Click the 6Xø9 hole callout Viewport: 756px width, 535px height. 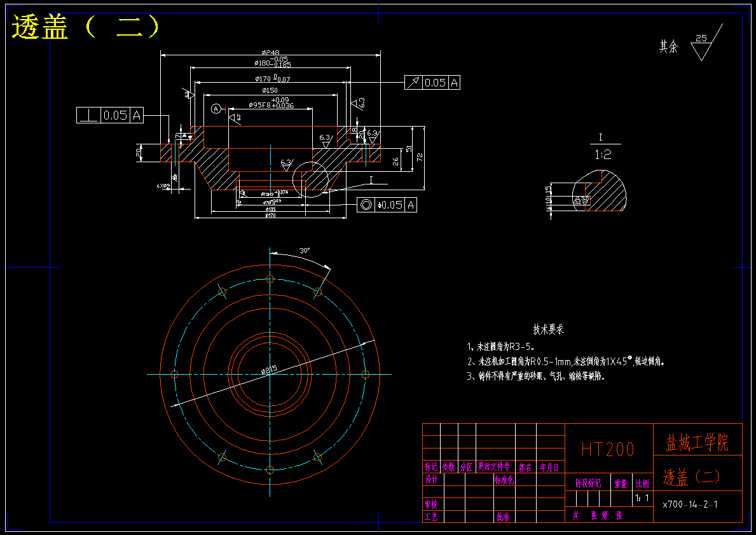pyautogui.click(x=163, y=185)
